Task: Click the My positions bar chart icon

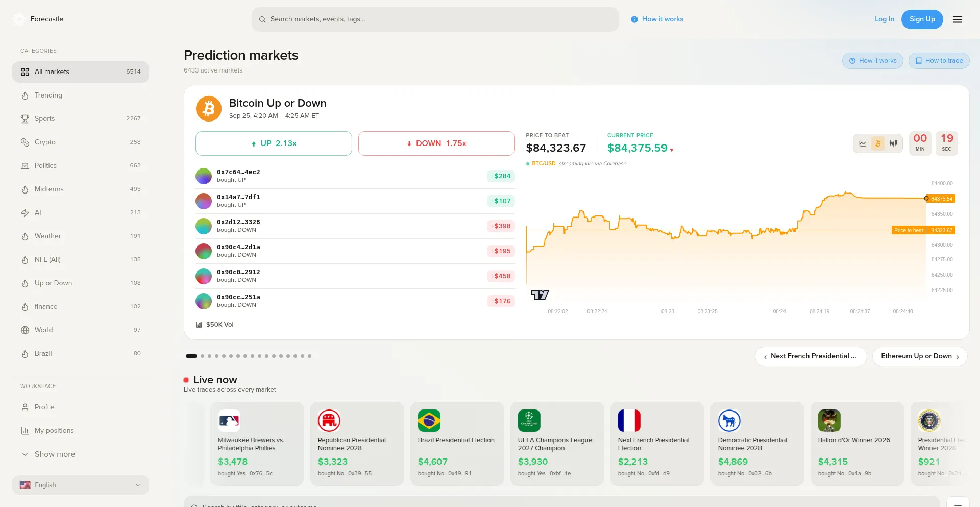Action: [x=25, y=431]
